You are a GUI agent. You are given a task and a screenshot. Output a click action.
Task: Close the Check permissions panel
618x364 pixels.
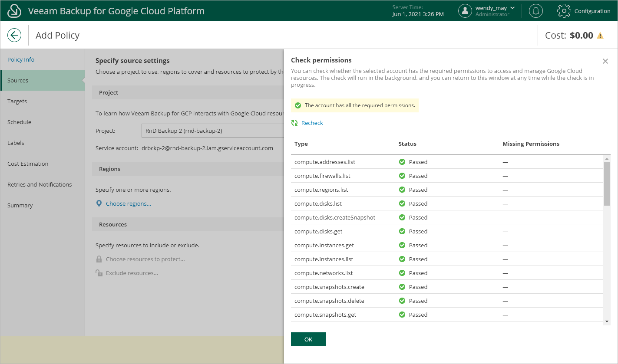pos(605,61)
